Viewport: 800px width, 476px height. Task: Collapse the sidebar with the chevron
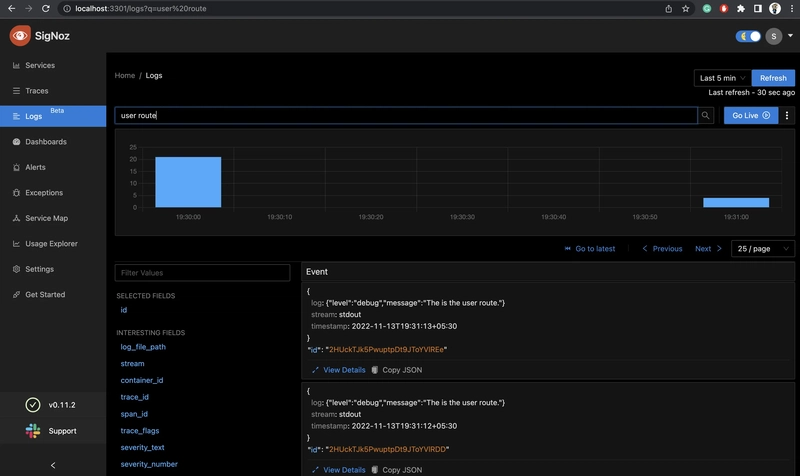pos(53,465)
